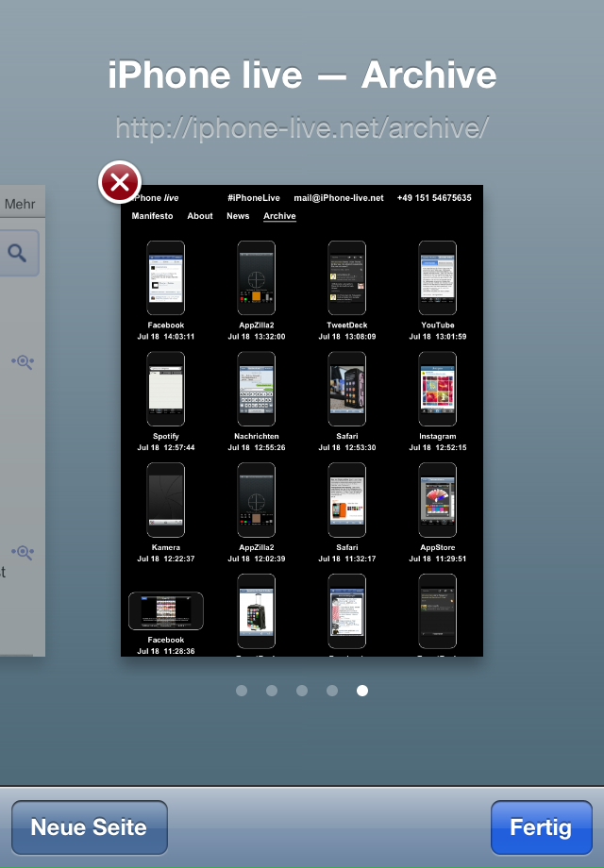Click the TweetDeck label text
The image size is (604, 868).
click(x=347, y=325)
